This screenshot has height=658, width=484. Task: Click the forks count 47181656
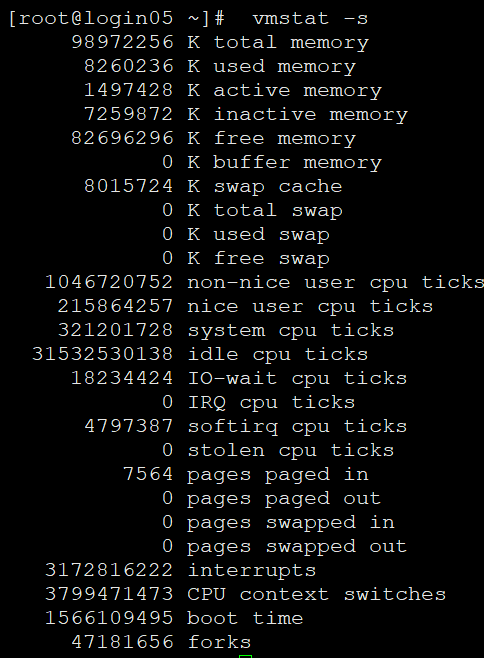[x=122, y=642]
